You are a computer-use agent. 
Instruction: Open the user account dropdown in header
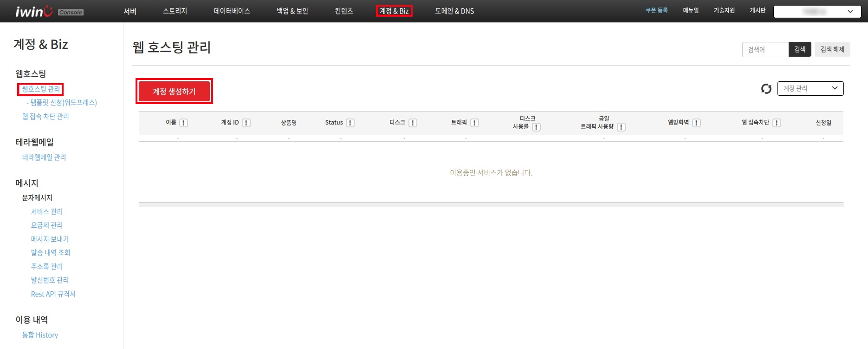pyautogui.click(x=817, y=12)
